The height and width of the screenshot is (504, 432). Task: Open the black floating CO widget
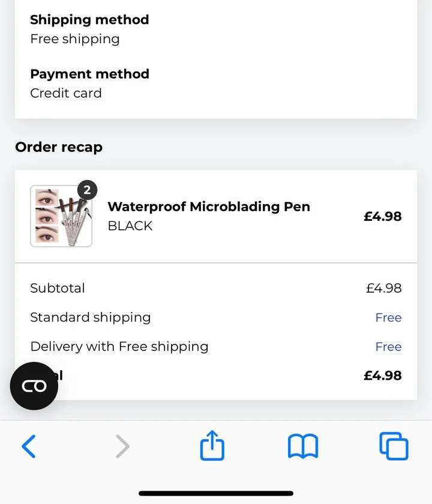(x=34, y=386)
